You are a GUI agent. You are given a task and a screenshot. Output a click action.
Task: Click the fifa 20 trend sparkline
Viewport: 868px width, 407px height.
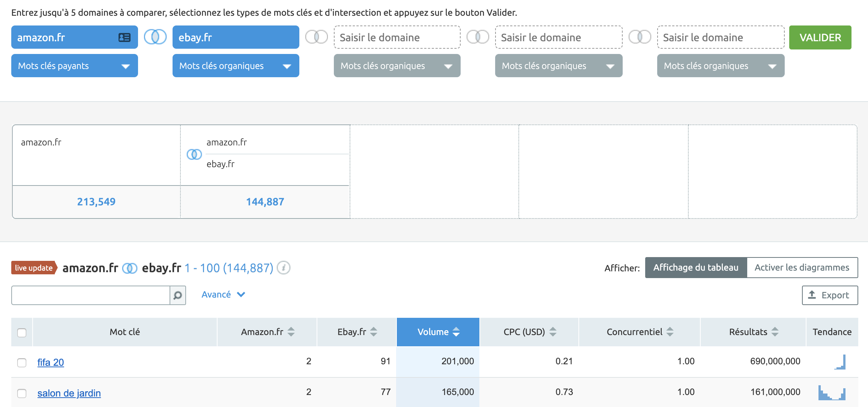click(840, 362)
